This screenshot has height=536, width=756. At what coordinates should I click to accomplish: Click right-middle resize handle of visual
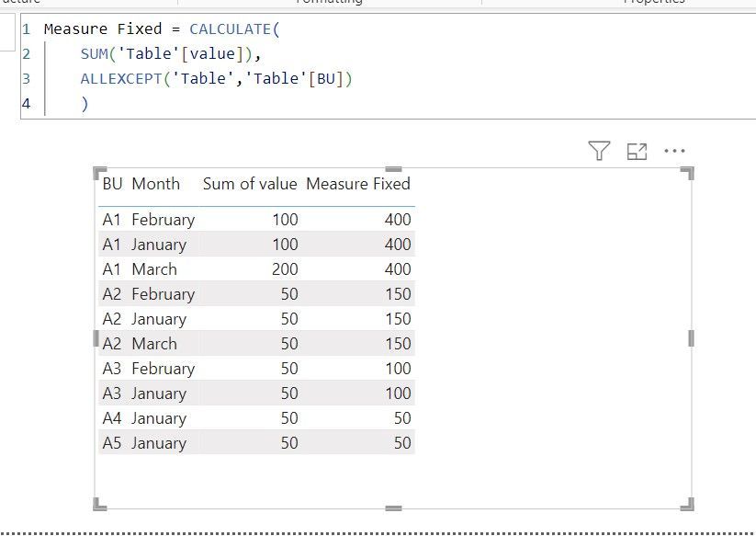pos(691,338)
